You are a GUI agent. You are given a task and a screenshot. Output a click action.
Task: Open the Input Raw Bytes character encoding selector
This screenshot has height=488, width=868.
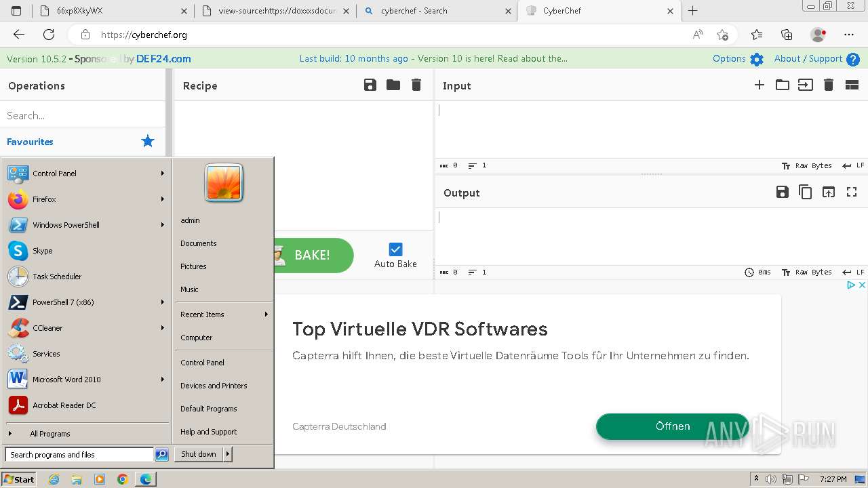tap(807, 165)
